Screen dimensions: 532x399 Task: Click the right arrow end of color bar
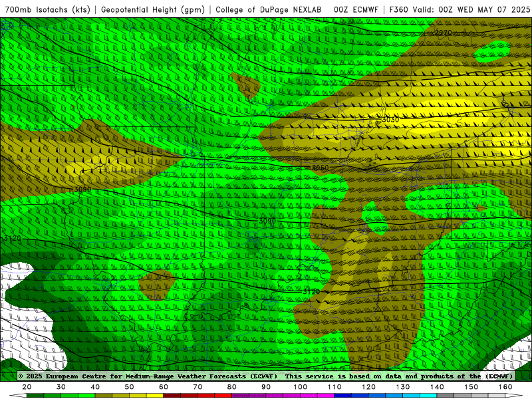pos(514,395)
